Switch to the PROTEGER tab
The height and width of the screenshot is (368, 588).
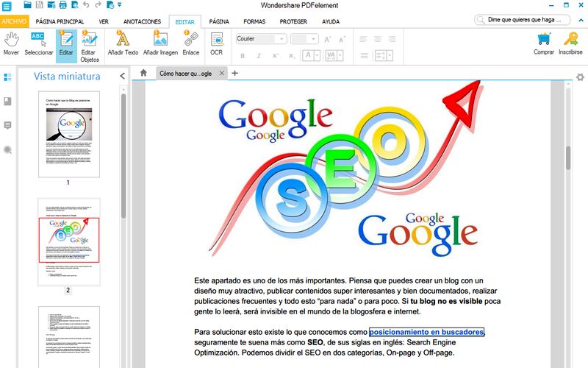point(293,21)
